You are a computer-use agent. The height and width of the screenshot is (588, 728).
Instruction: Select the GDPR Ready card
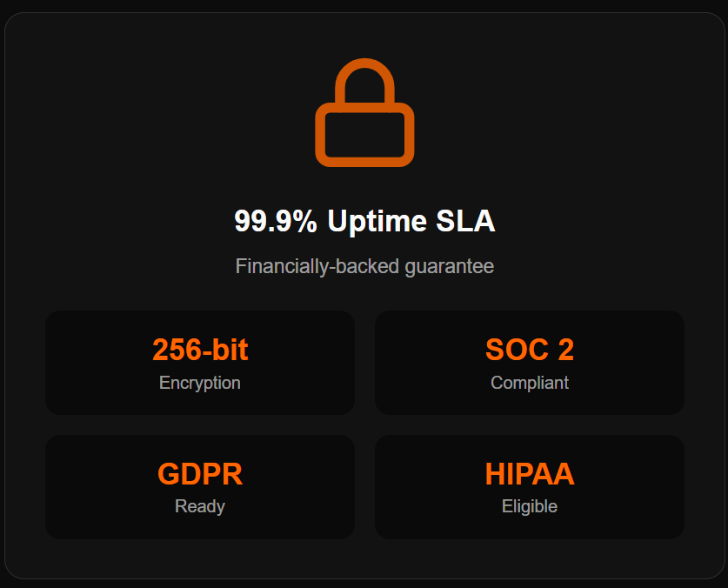tap(200, 487)
